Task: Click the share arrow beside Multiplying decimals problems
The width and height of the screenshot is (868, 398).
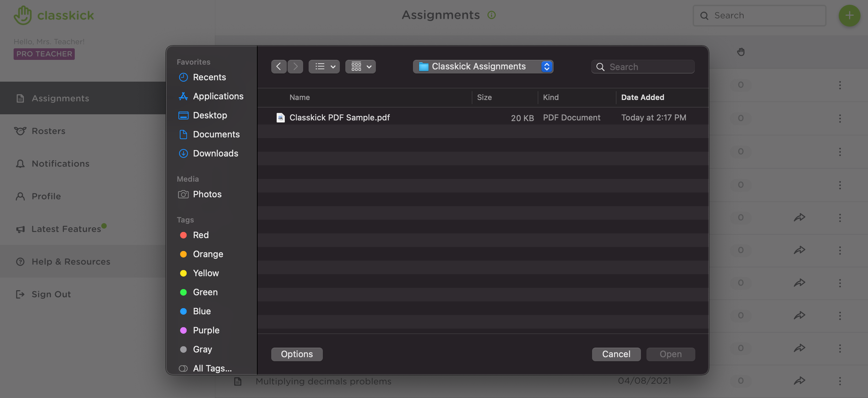Action: (x=799, y=381)
